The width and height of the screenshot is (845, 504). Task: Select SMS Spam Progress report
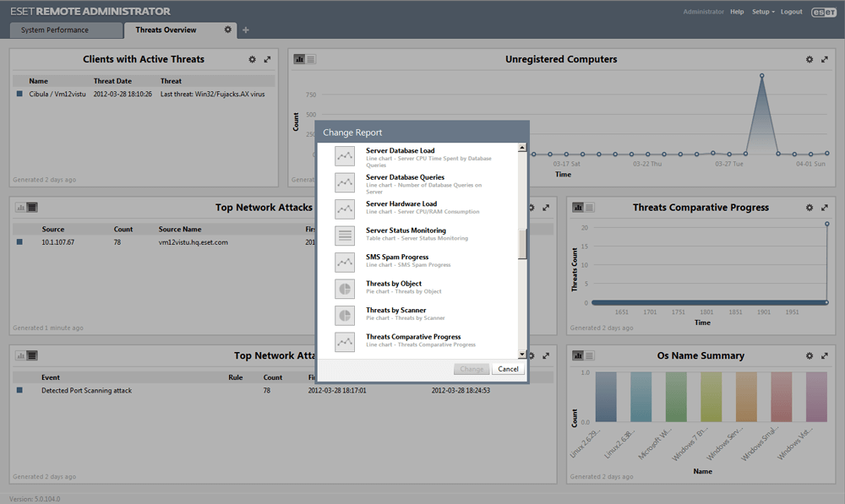417,261
